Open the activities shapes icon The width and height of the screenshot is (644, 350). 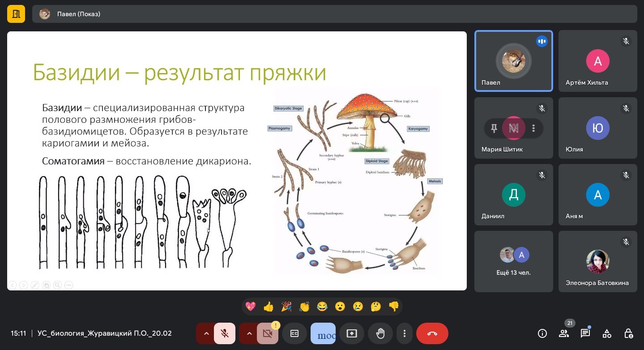607,333
